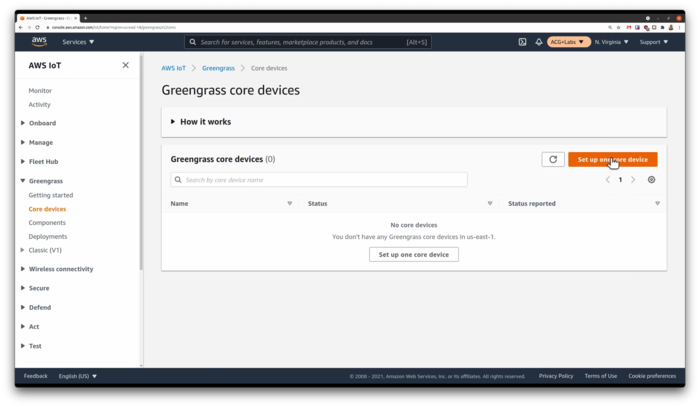Open the Services dropdown menu

(78, 42)
